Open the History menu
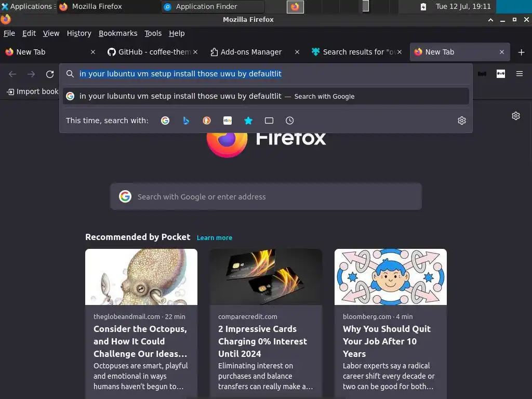Viewport: 532px width, 399px height. click(79, 33)
